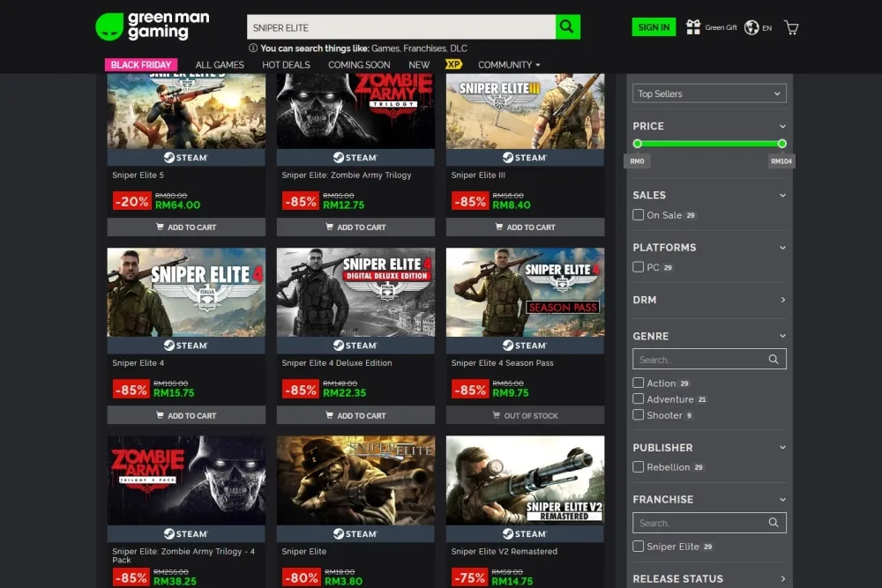Open the Community dropdown menu

(509, 64)
